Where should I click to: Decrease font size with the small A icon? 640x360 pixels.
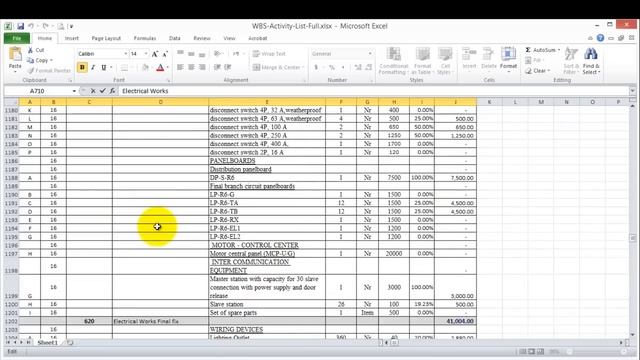165,54
